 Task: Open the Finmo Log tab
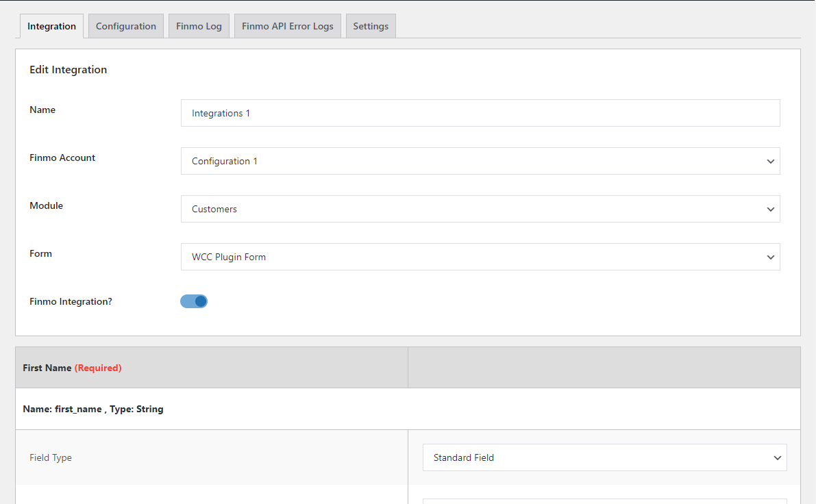point(199,26)
